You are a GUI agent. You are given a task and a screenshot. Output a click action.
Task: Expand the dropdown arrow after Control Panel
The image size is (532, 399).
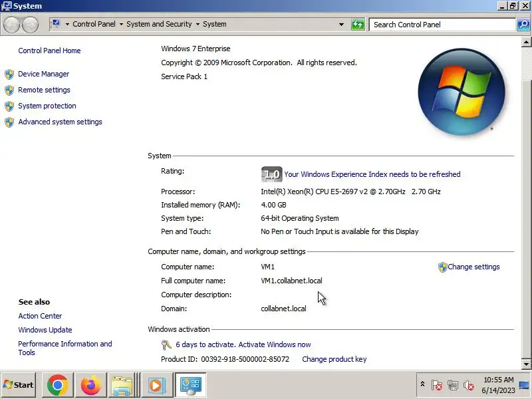tap(121, 25)
